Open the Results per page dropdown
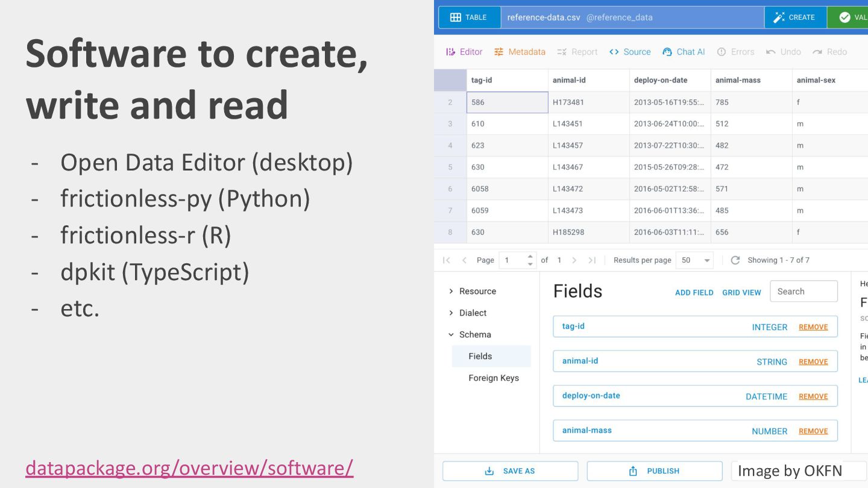 click(x=694, y=260)
